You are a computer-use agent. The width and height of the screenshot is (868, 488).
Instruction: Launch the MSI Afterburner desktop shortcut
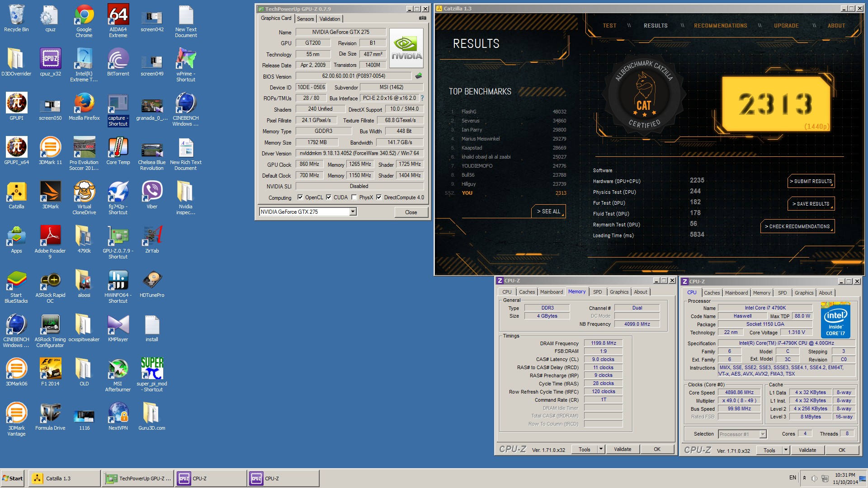118,375
